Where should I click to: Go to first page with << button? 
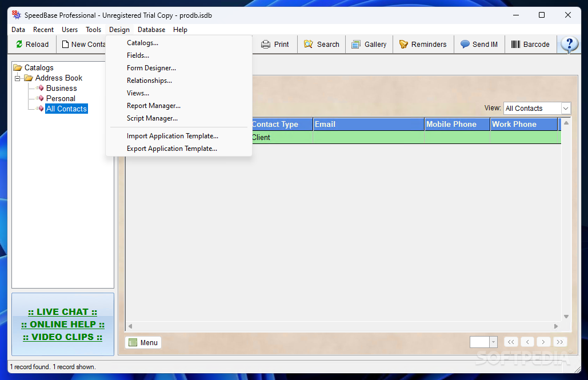pos(511,342)
